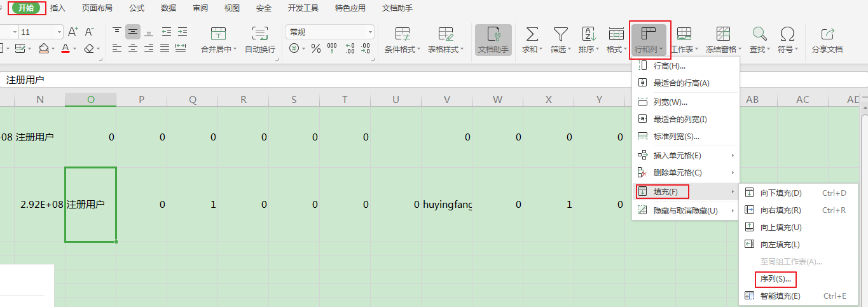Toggle the Document Assistant (文档助手) button
868x307 pixels.
(x=493, y=34)
